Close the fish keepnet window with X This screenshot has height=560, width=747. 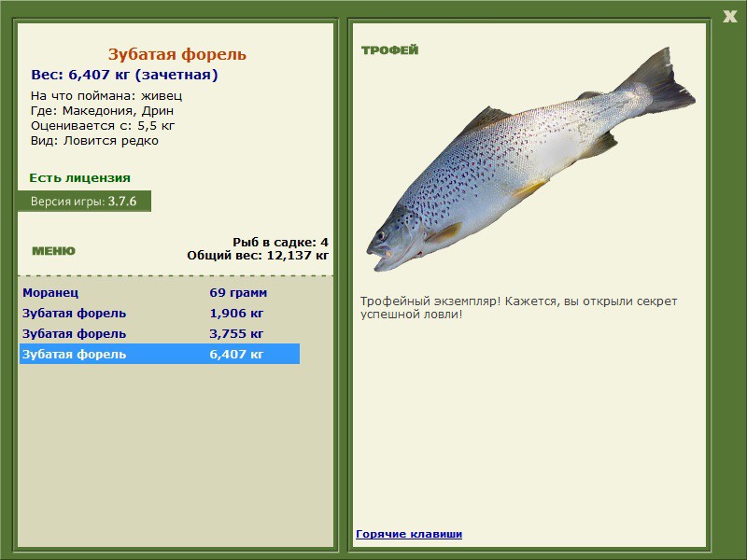729,17
